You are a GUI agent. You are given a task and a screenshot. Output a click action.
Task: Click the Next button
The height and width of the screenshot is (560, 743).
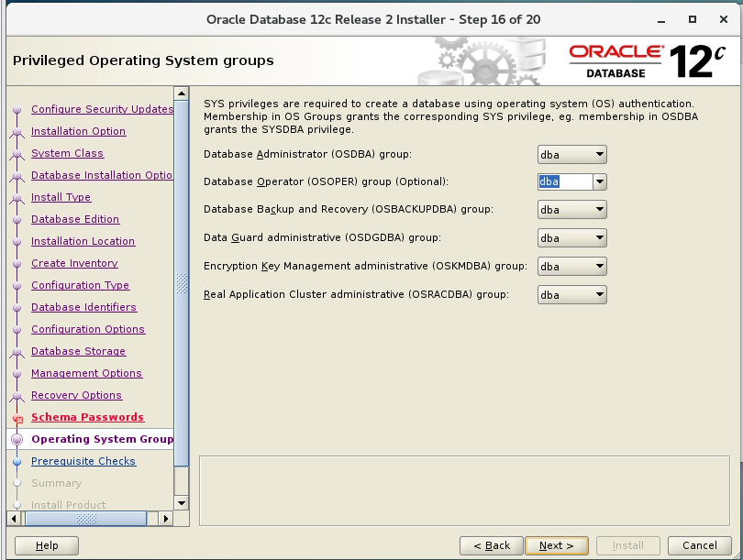[557, 545]
